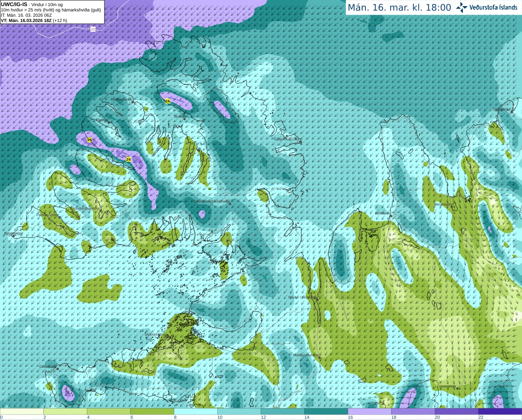Click the 'IT: Mán. 16. 03. 2026 06Z' line
The image size is (522, 420).
26,15
